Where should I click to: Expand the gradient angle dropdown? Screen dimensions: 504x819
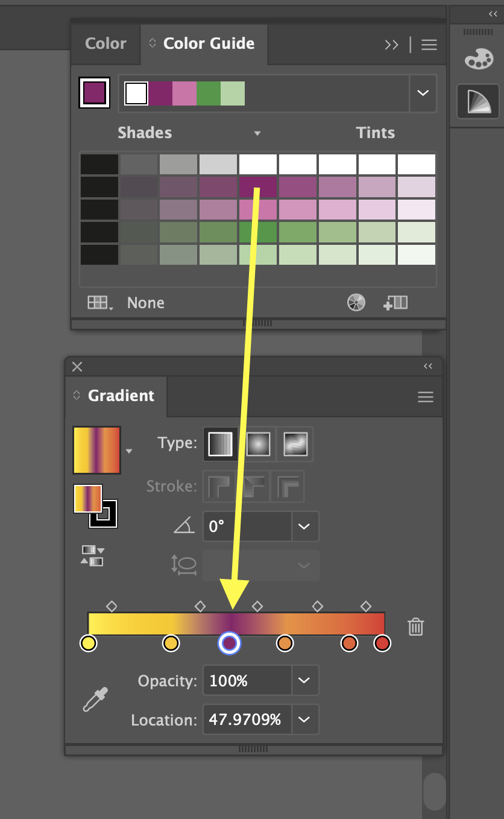pyautogui.click(x=304, y=526)
